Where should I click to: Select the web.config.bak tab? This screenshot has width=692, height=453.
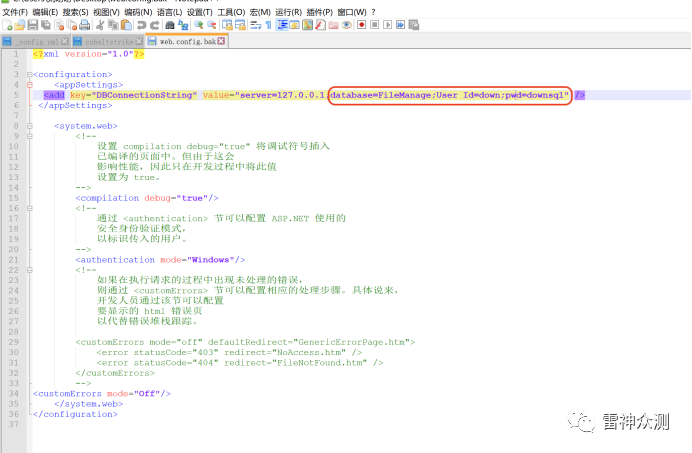coord(186,42)
